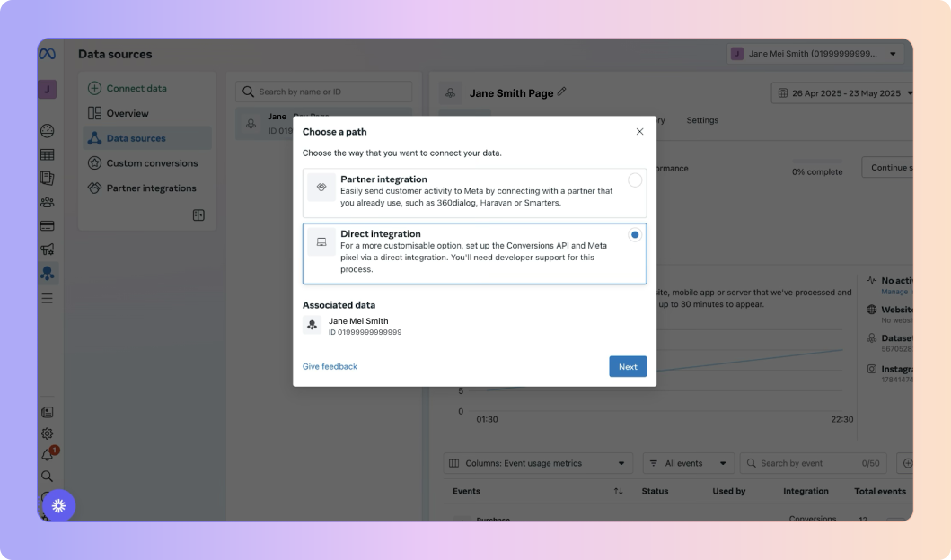Click the Website entry globe icon
Image resolution: width=951 pixels, height=560 pixels.
point(872,310)
